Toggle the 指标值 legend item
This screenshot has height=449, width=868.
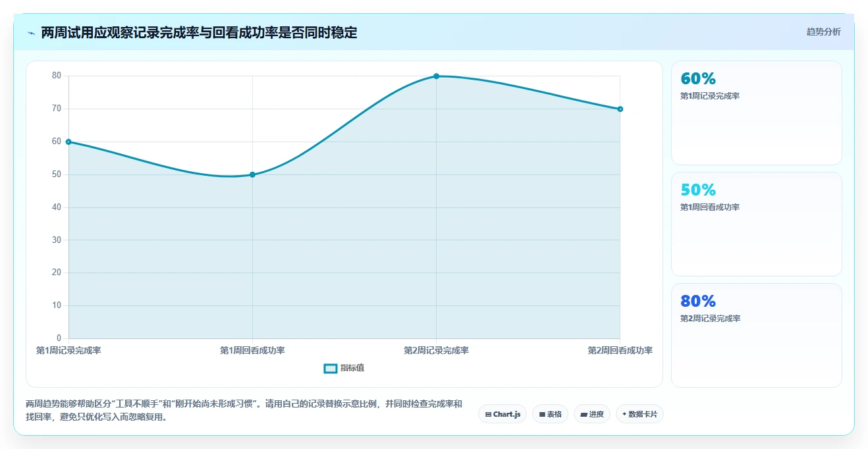click(344, 368)
